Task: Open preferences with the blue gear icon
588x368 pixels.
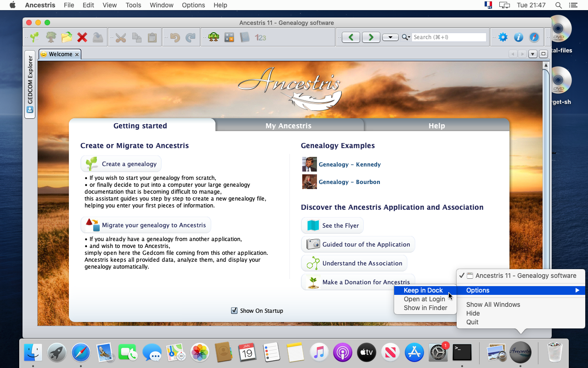Action: (x=503, y=37)
